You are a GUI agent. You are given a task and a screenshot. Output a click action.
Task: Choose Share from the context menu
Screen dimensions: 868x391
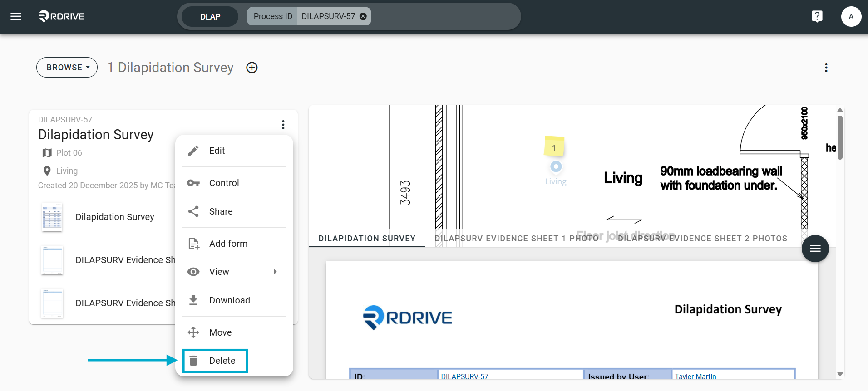coord(234,211)
